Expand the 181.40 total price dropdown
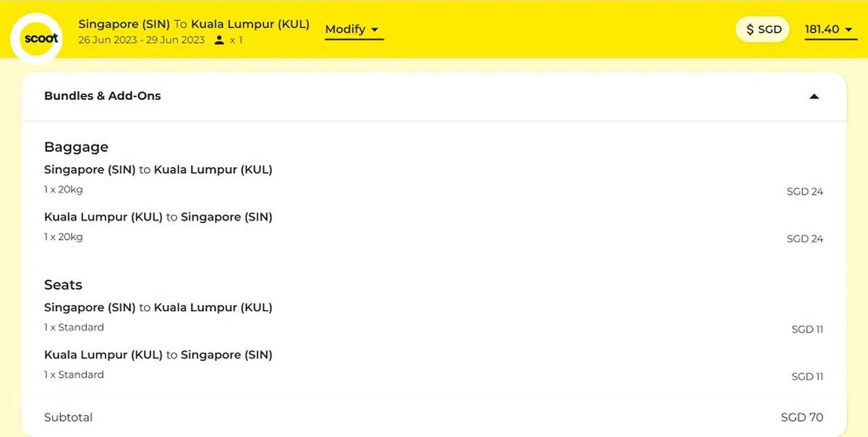868x437 pixels. click(830, 30)
